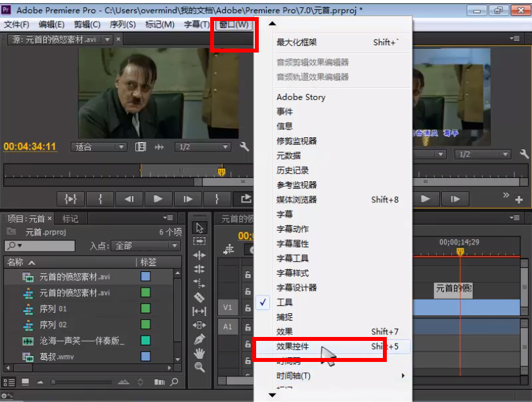
Task: Click the source monitor safe margins icon
Action: click(x=141, y=146)
